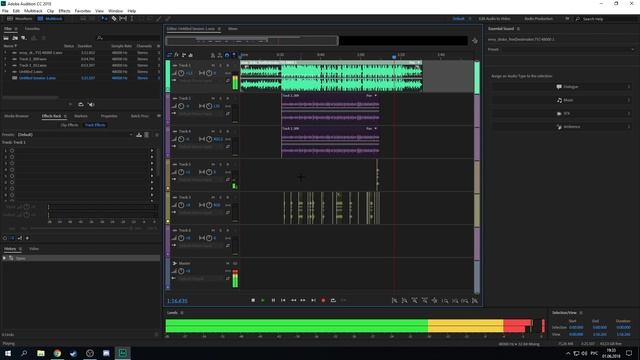This screenshot has width=640, height=360.
Task: Select the Razor tool in top toolbar
Action: pyautogui.click(x=114, y=19)
